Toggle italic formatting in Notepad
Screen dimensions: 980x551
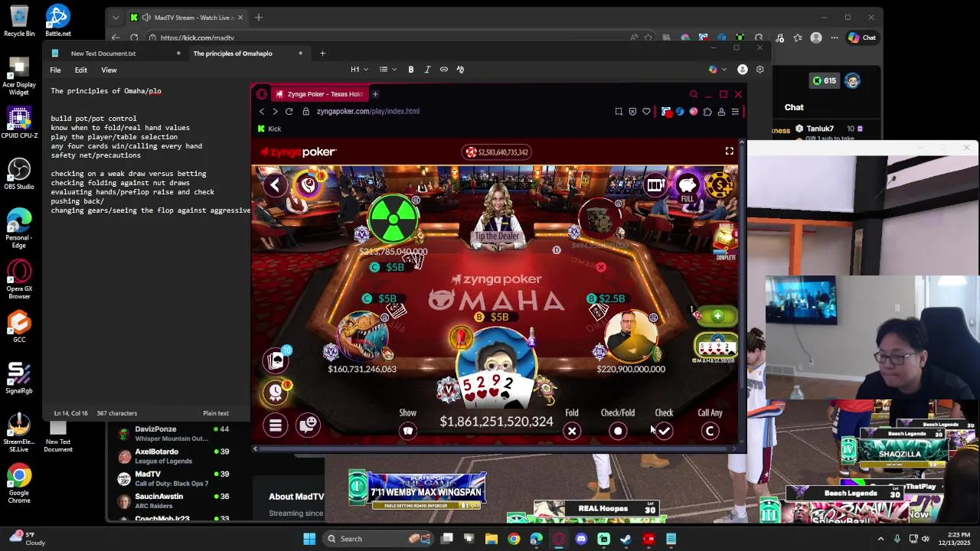coord(427,70)
